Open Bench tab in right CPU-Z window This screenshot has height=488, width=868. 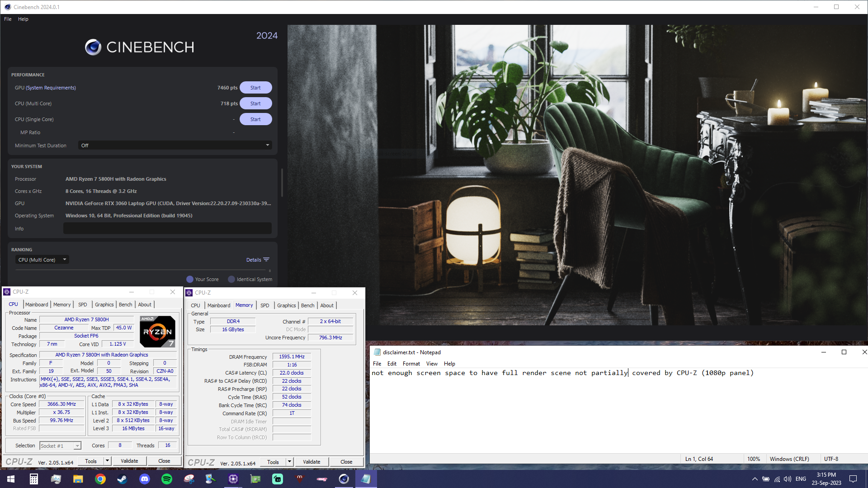click(x=308, y=305)
